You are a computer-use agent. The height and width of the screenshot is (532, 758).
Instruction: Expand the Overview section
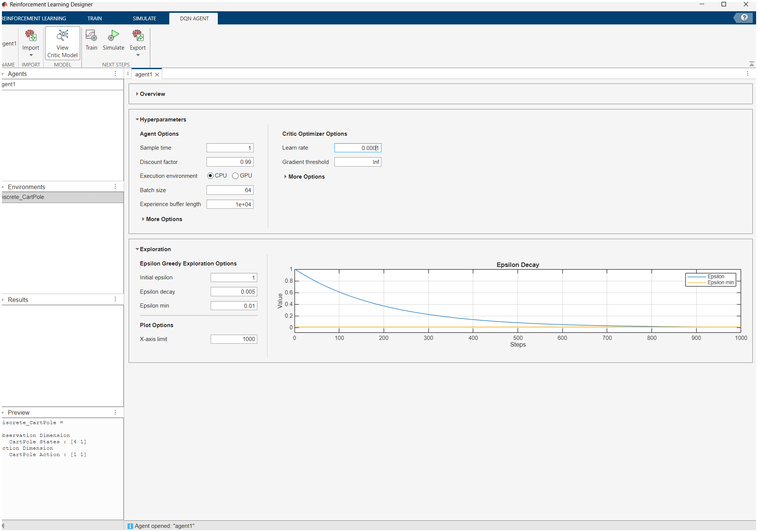click(137, 94)
